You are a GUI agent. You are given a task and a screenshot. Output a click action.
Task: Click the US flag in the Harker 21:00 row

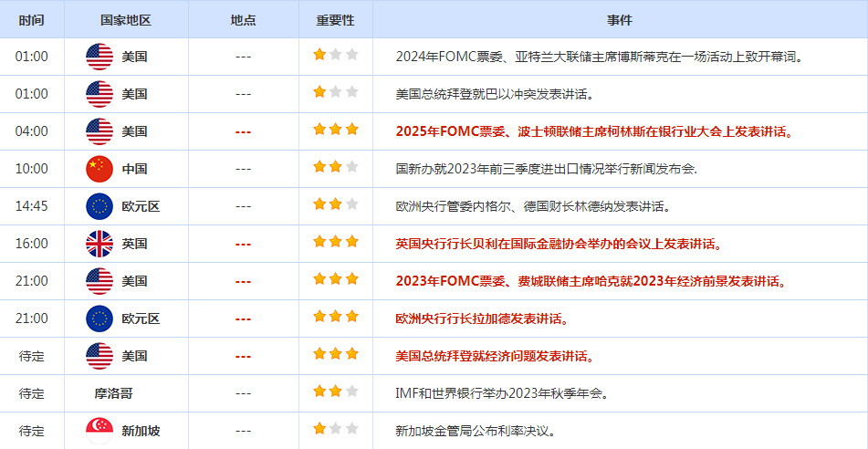coord(99,281)
